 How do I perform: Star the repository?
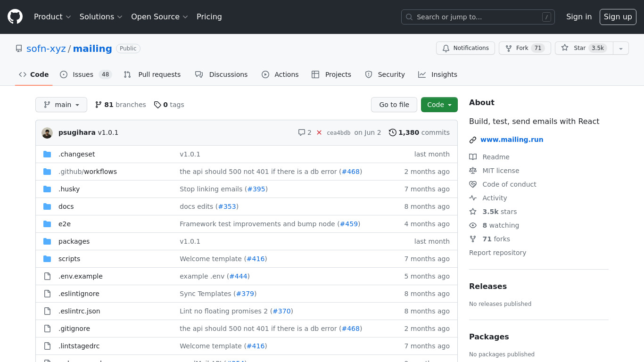coord(584,48)
